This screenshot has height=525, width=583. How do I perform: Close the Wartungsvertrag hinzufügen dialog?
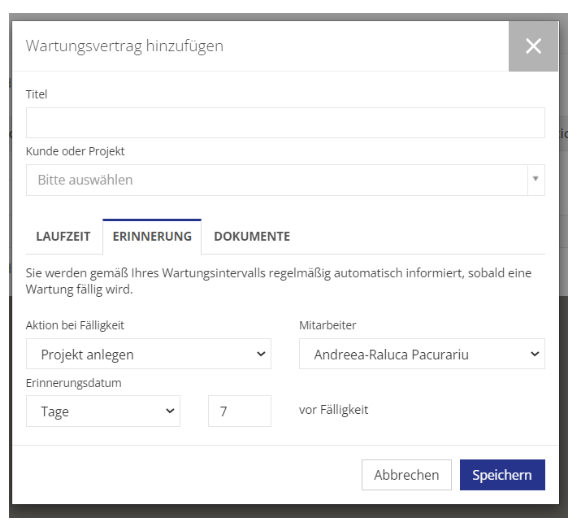click(533, 46)
